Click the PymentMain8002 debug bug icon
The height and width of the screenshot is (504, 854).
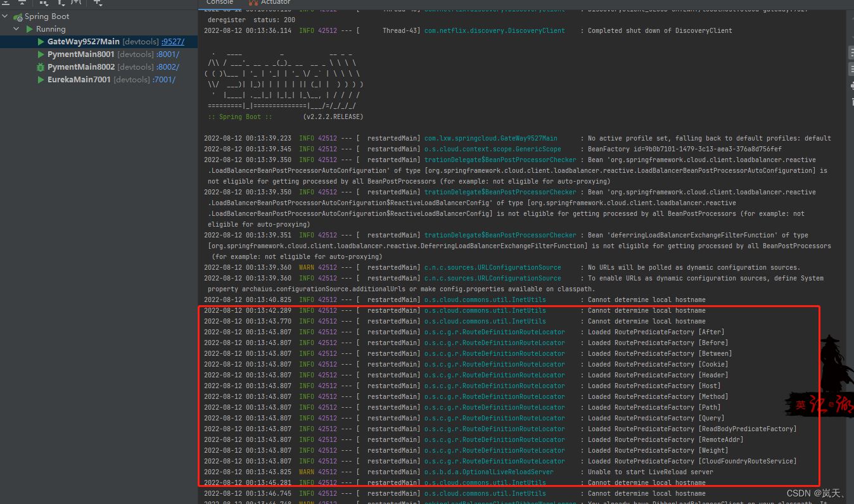click(41, 67)
